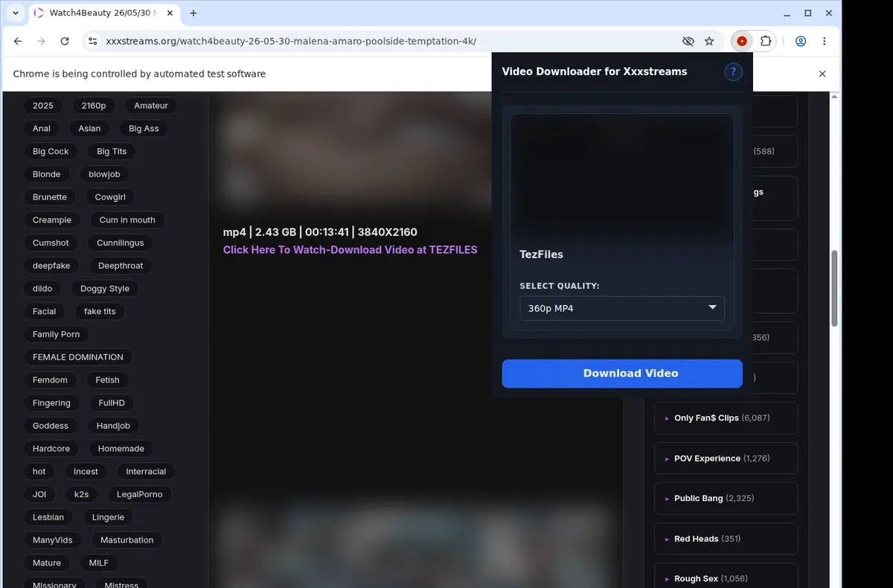The width and height of the screenshot is (893, 588).
Task: Select the ManyVids tag
Action: [x=53, y=540]
